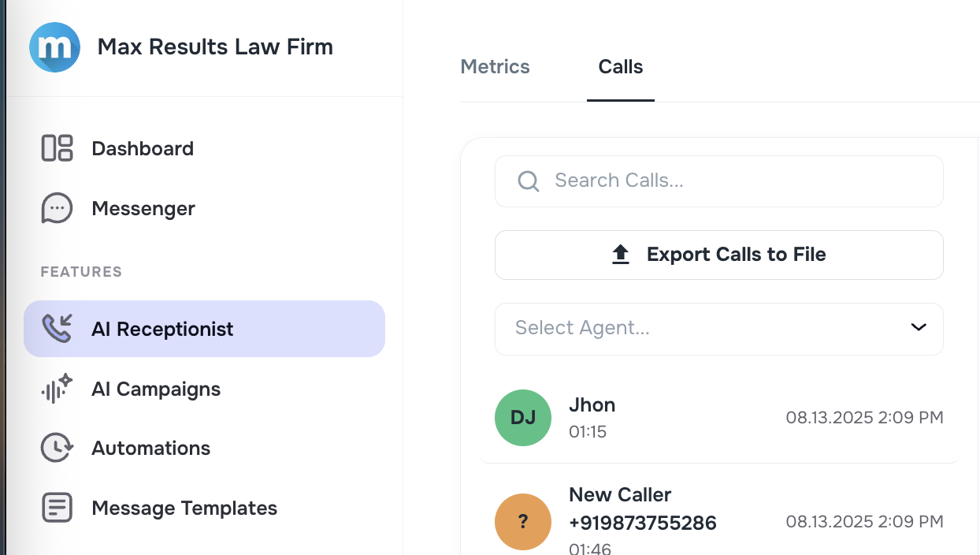This screenshot has height=555, width=980.
Task: Click Jhon's green DJ avatar
Action: (523, 418)
